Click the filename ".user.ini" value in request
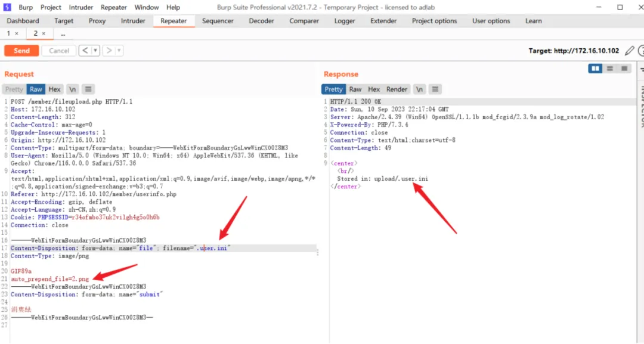 click(x=212, y=248)
